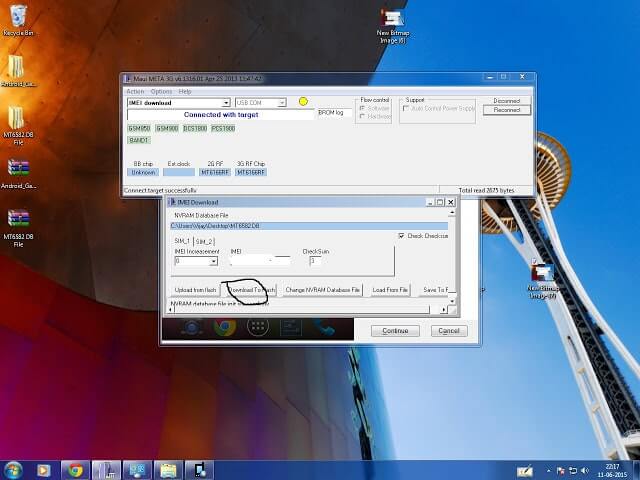Click the PCS1900 band label
The width and height of the screenshot is (640, 480).
[223, 128]
